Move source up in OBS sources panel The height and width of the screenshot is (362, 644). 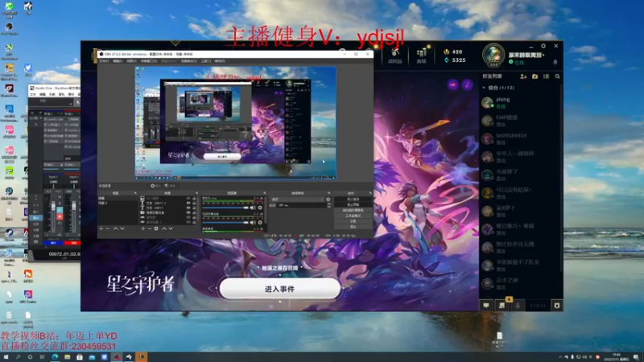(164, 228)
